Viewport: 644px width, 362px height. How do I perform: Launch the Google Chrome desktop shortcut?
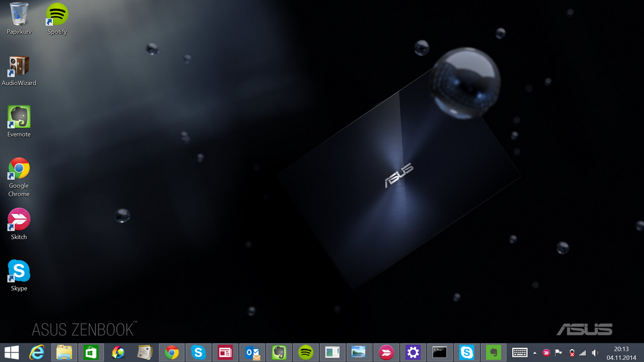coord(19,177)
